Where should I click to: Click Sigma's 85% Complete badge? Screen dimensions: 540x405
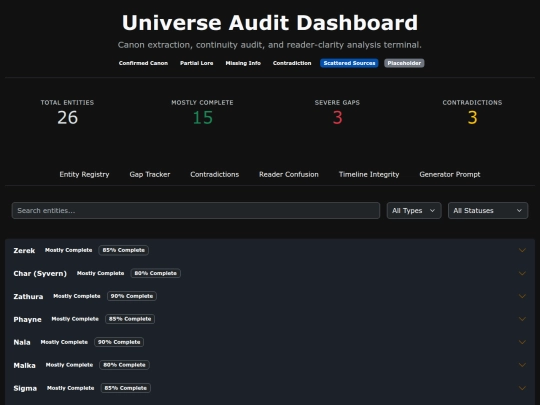[125, 388]
